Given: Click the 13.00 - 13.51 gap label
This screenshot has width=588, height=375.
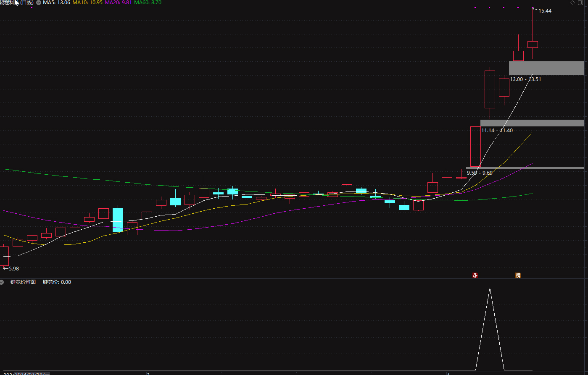Looking at the screenshot, I should pos(525,79).
